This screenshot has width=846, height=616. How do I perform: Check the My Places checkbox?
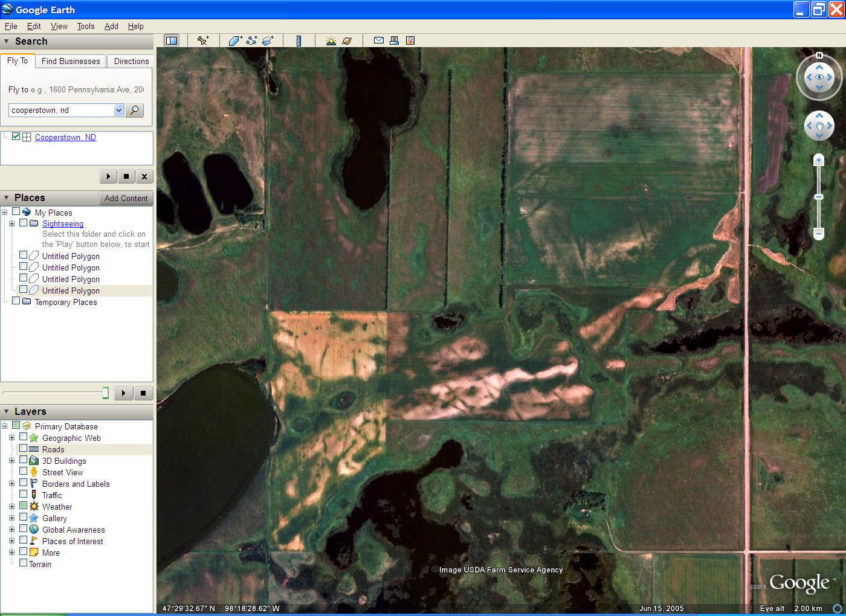point(16,211)
